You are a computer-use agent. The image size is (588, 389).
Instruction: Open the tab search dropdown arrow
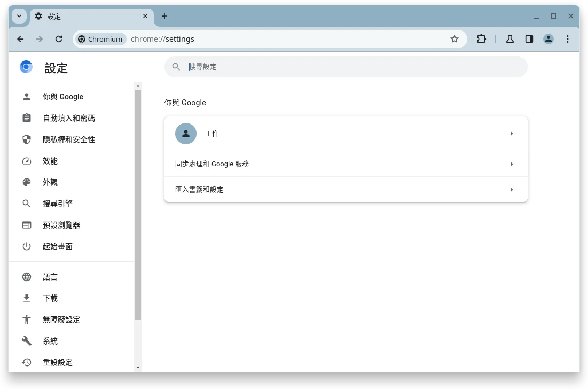coord(19,16)
